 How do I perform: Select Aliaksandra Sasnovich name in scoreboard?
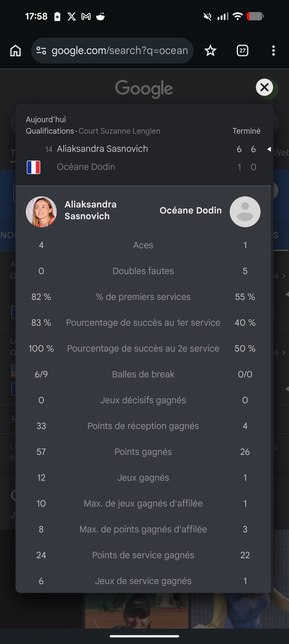tap(102, 148)
